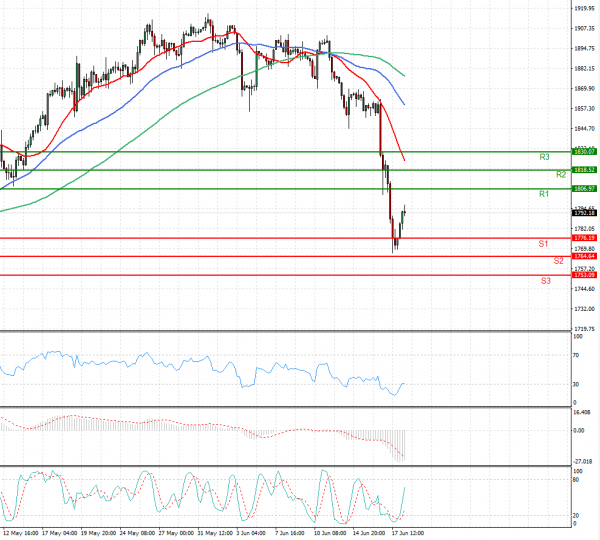Click the 1732.00 price axis value

pyautogui.click(x=584, y=309)
